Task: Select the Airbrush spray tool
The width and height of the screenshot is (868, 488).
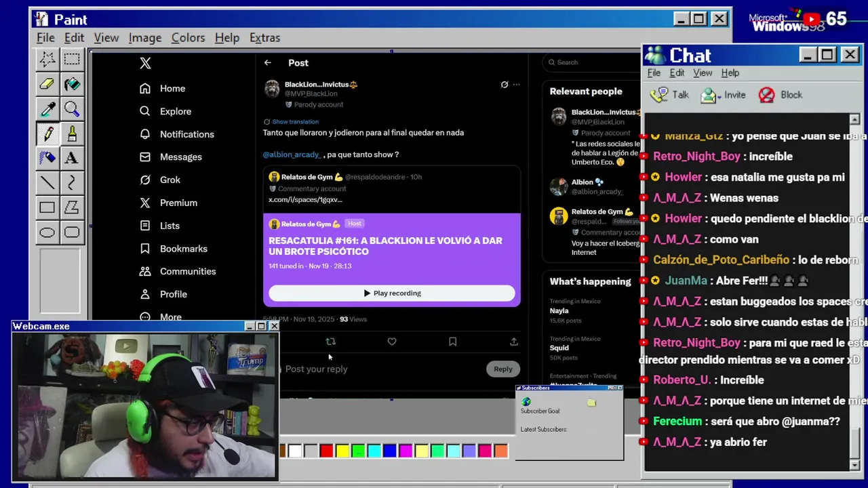Action: (x=47, y=158)
